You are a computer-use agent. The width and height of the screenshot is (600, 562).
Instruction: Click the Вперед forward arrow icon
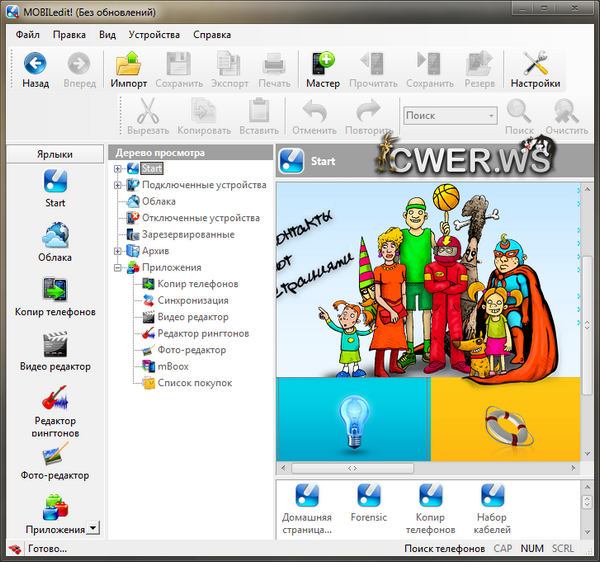click(79, 63)
